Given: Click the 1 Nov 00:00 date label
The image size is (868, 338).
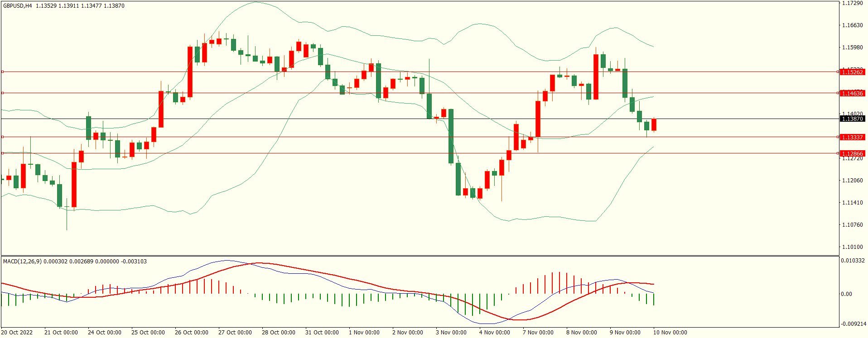Looking at the screenshot, I should [x=364, y=333].
